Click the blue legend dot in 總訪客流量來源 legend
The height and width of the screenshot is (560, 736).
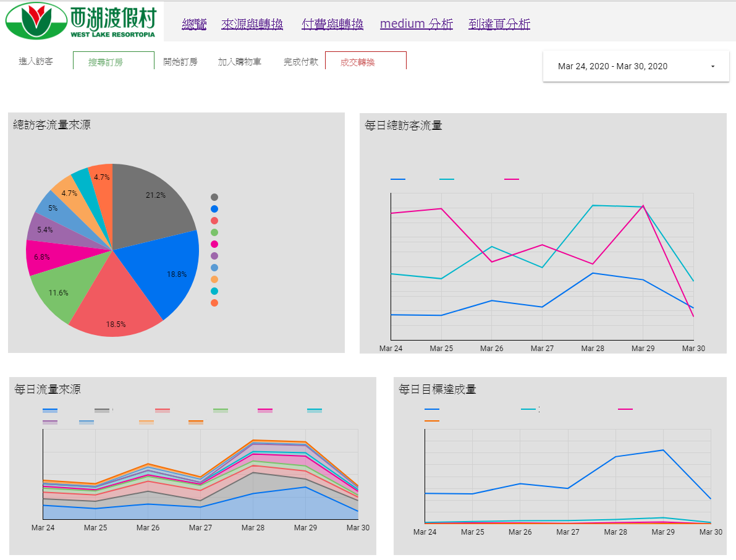[214, 208]
